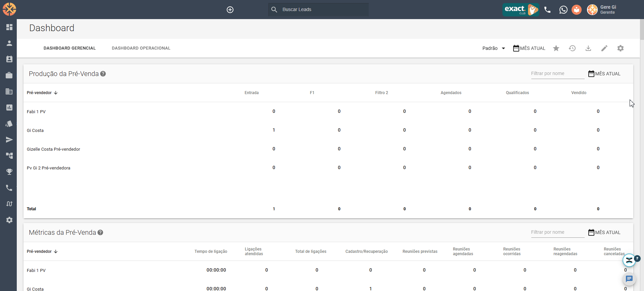Open MÊS ATUAL filter in Métricas da Pré-Venda
644x291 pixels.
pyautogui.click(x=604, y=232)
